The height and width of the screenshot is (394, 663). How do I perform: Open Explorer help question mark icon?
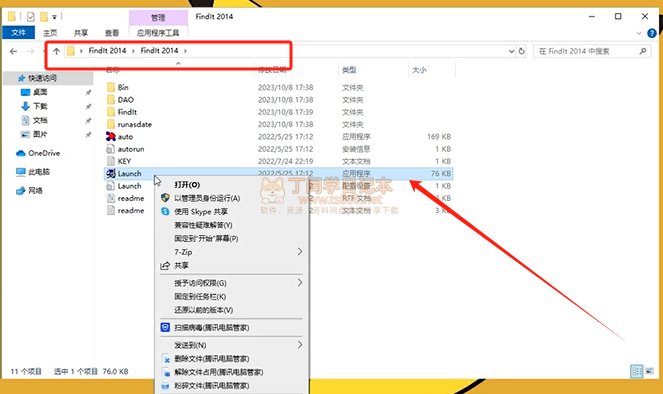[652, 33]
